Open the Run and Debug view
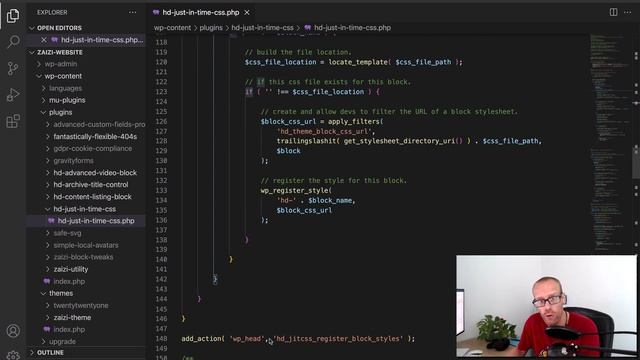 (13, 95)
